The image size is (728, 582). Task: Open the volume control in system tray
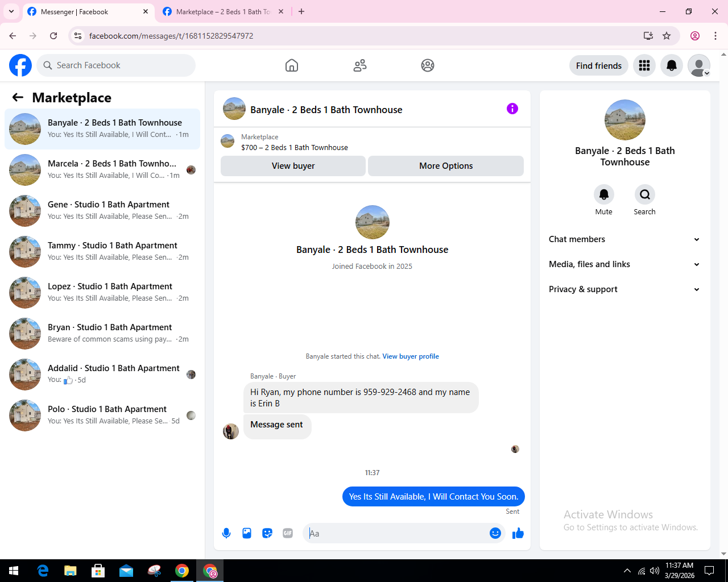(x=655, y=571)
